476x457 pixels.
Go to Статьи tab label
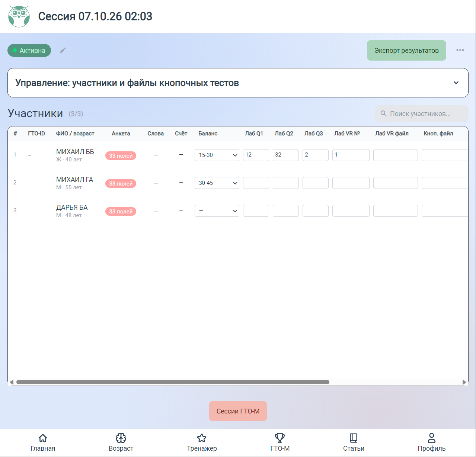point(354,448)
